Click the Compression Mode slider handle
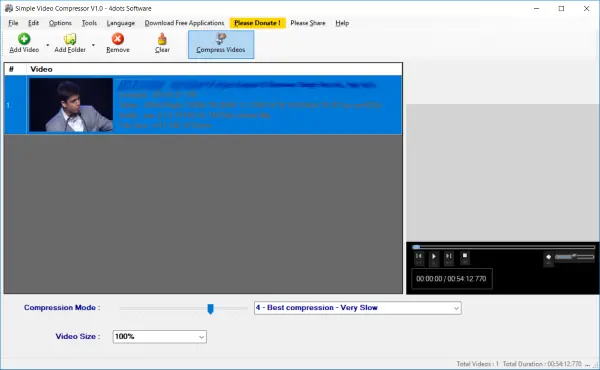 point(210,309)
